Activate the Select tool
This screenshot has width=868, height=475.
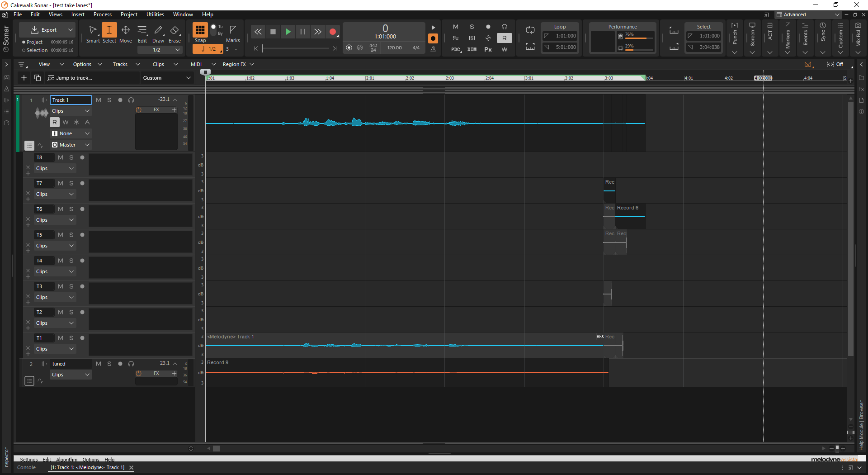tap(109, 33)
